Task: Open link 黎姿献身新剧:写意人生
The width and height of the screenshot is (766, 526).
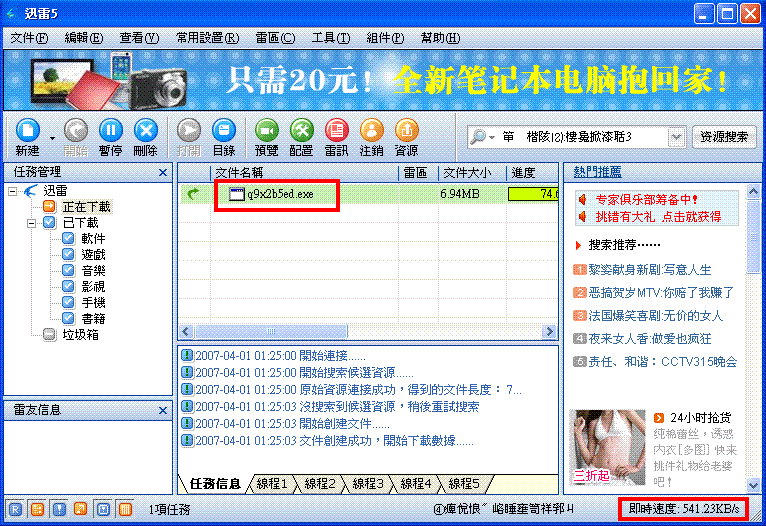Action: [650, 270]
